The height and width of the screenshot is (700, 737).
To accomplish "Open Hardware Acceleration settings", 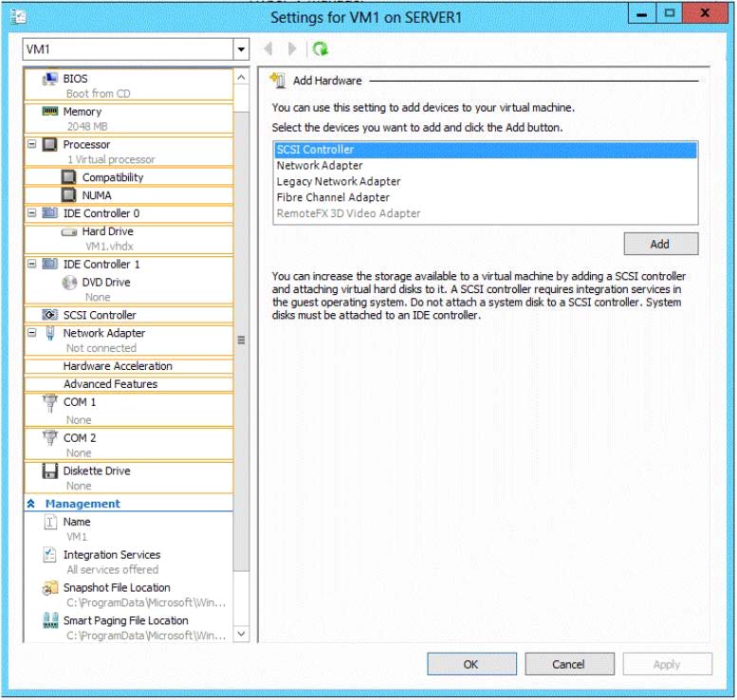I will [129, 366].
